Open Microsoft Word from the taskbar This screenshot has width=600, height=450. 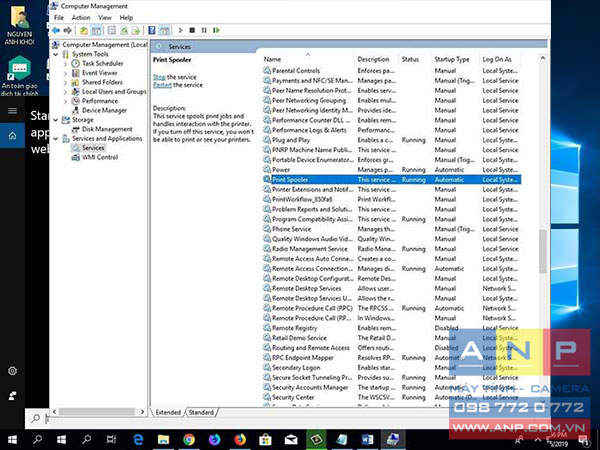(367, 440)
